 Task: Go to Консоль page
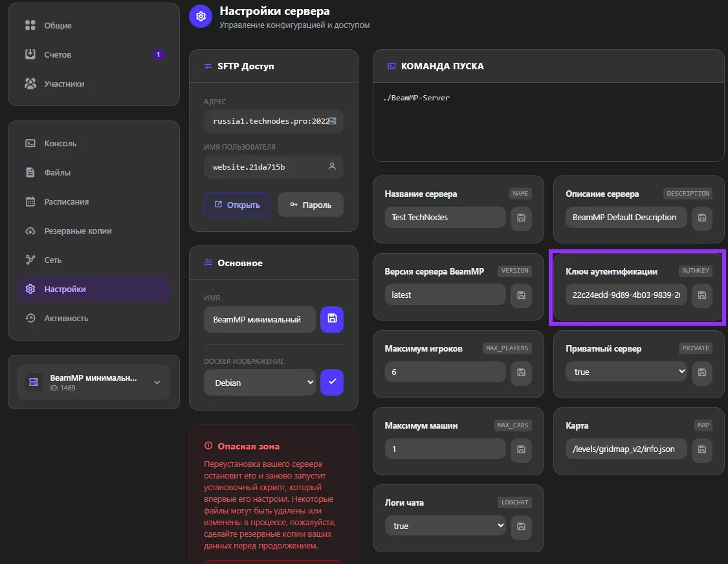point(94,144)
